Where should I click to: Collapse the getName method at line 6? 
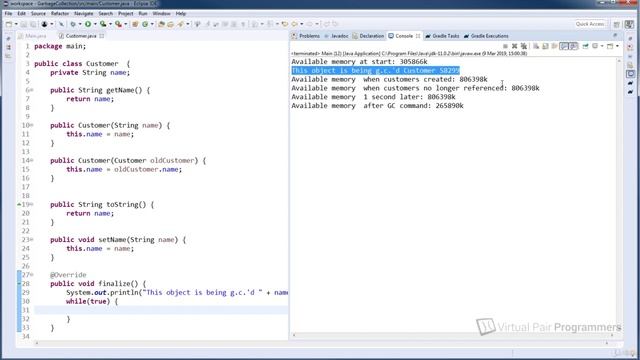click(31, 90)
